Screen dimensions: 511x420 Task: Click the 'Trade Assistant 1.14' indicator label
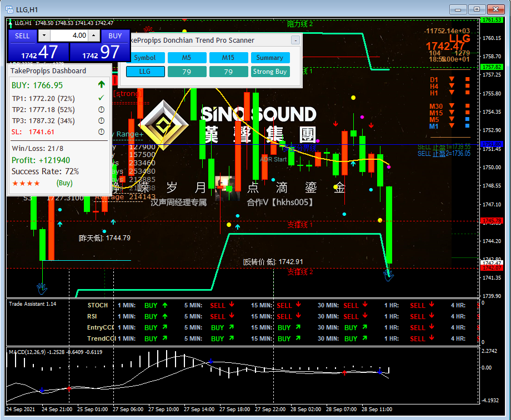pyautogui.click(x=33, y=304)
